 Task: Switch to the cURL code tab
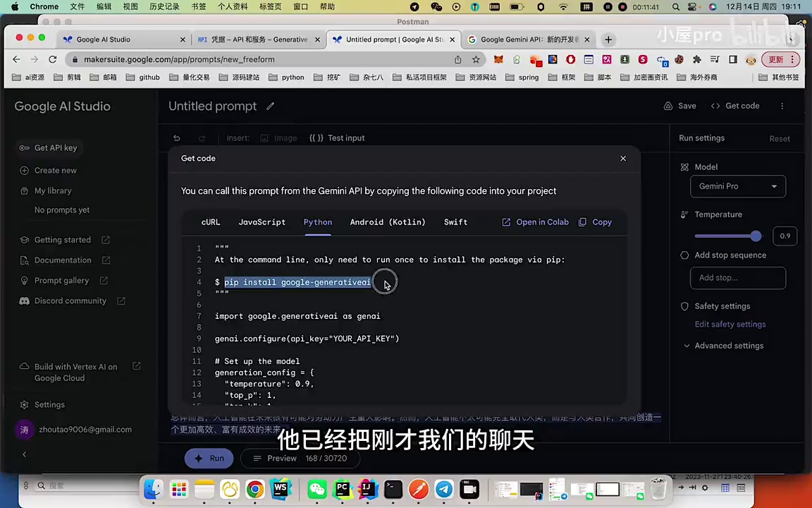pos(210,222)
